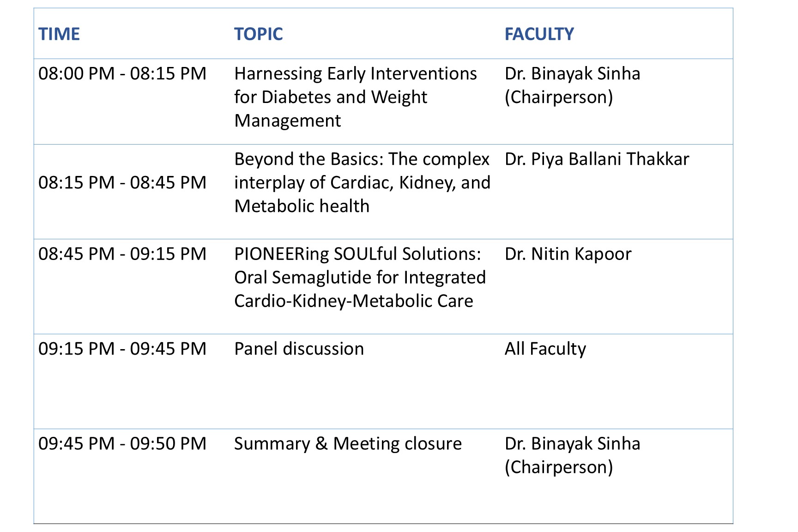Click the Beyond the Basics topic text

pyautogui.click(x=363, y=182)
